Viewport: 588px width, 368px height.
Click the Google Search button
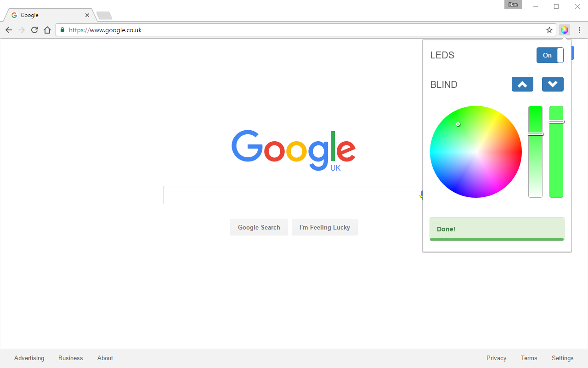coord(259,227)
